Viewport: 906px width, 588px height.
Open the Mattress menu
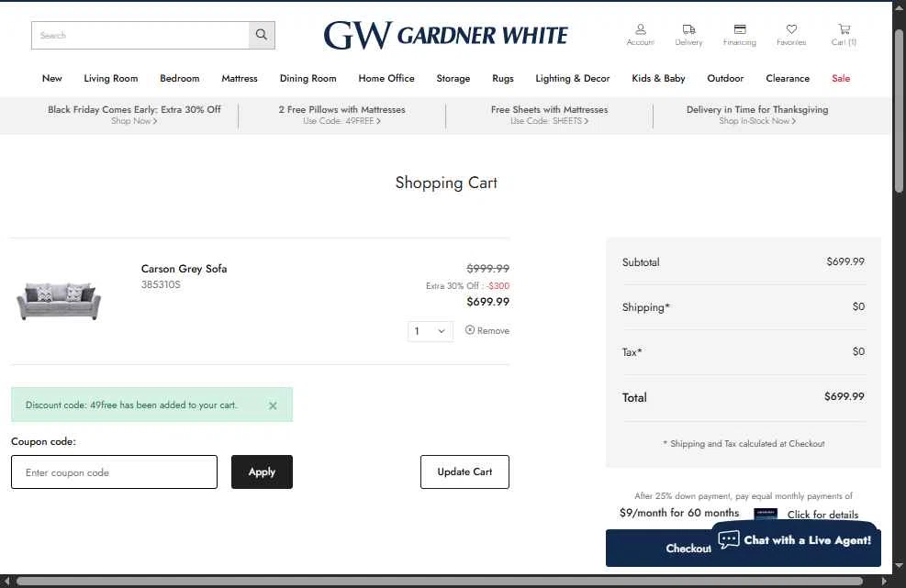tap(240, 78)
